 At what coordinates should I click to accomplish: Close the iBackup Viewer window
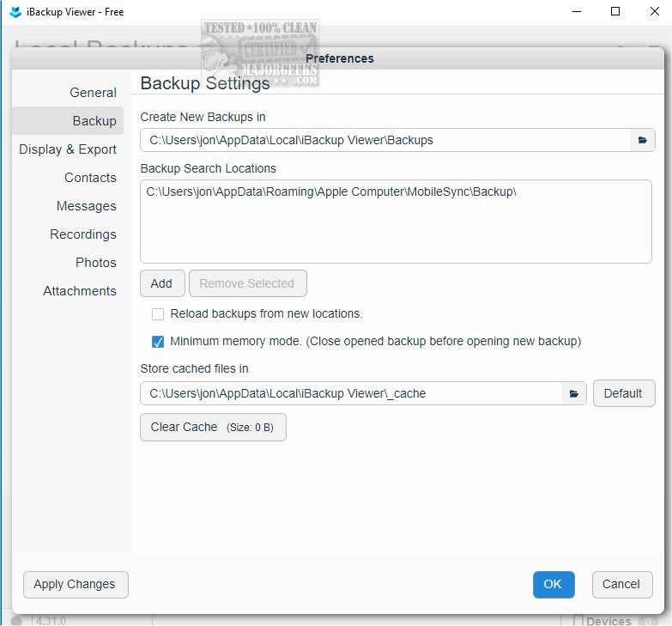[655, 11]
